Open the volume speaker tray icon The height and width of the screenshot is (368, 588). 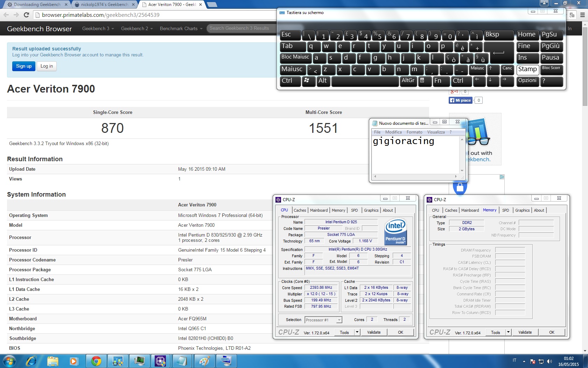[x=549, y=361]
